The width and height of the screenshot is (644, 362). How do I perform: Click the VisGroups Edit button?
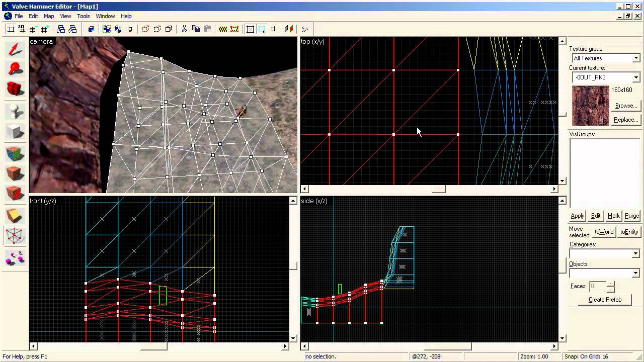point(596,216)
